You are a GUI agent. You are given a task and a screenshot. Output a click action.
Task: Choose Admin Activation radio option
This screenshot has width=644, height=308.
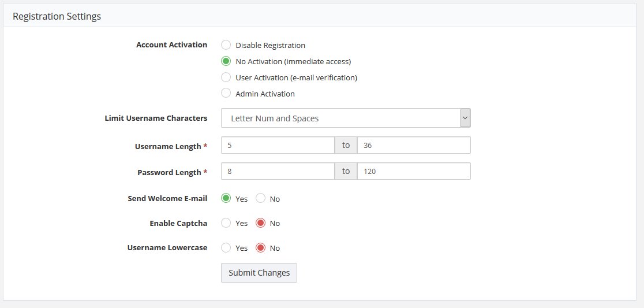tap(226, 94)
